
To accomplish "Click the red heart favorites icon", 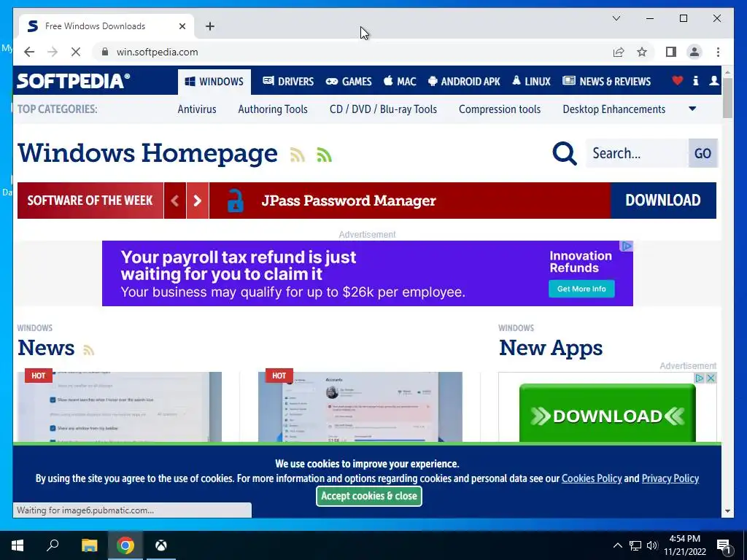I will tap(678, 81).
